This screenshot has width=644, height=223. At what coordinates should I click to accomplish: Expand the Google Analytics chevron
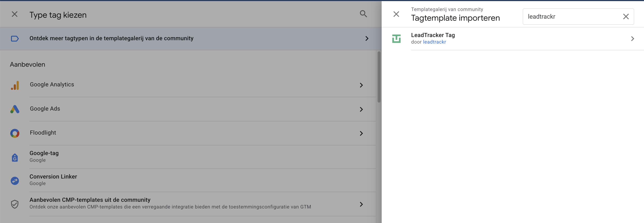[361, 85]
